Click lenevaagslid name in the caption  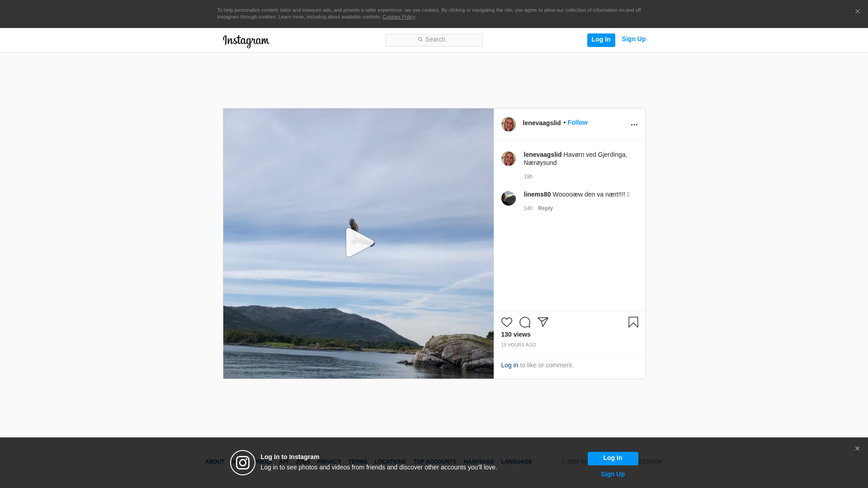pos(542,155)
